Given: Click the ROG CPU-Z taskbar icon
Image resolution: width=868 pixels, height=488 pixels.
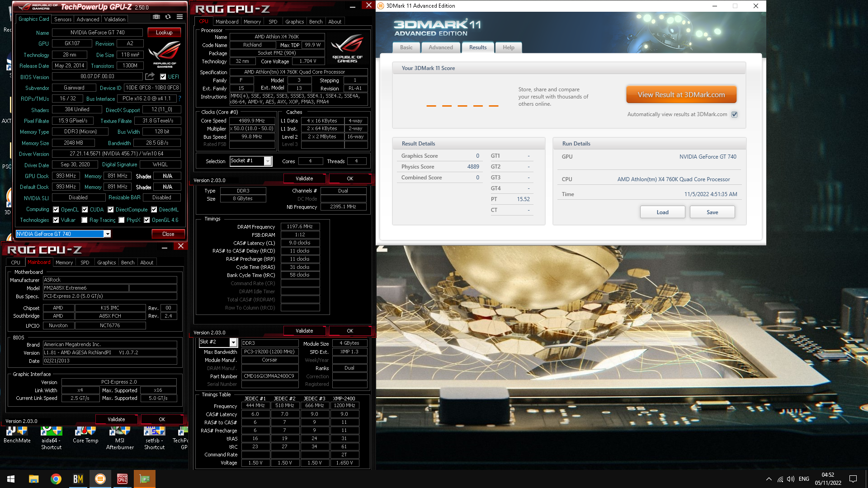Looking at the screenshot, I should [x=122, y=479].
